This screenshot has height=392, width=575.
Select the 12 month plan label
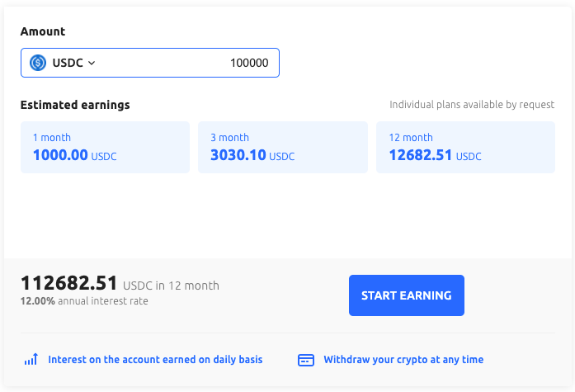411,138
